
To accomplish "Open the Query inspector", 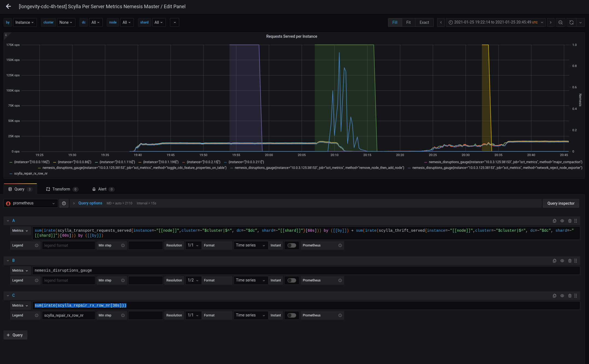I will 561,203.
